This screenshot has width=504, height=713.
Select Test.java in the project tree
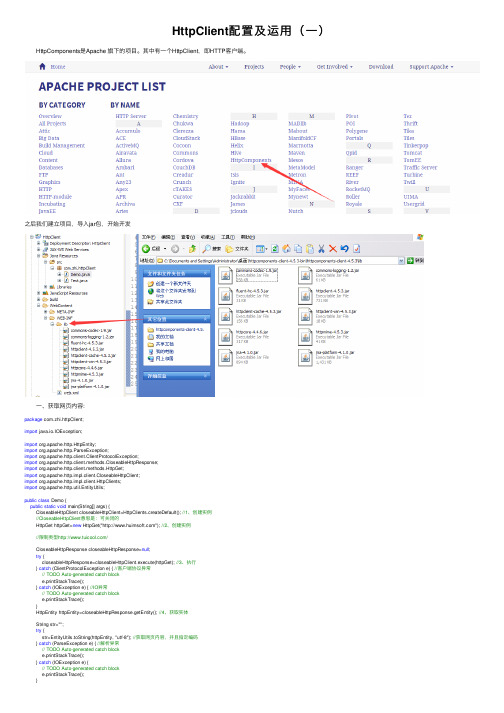79,281
